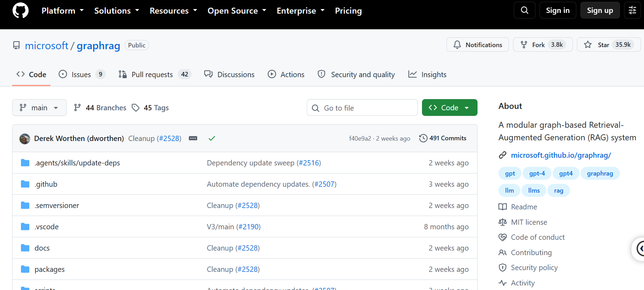Screen dimensions: 644x290
Task: Open V3/main commit message link
Action: 220,226
